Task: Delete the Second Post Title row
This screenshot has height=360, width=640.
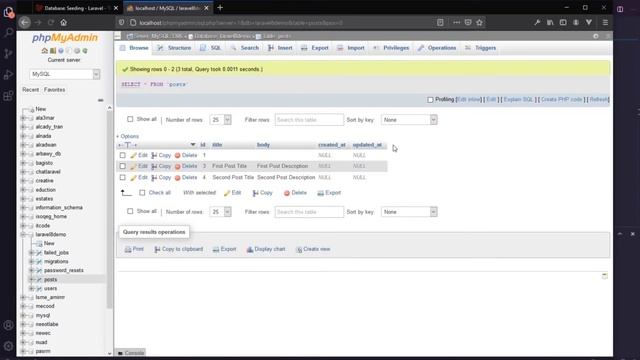Action: click(x=186, y=178)
